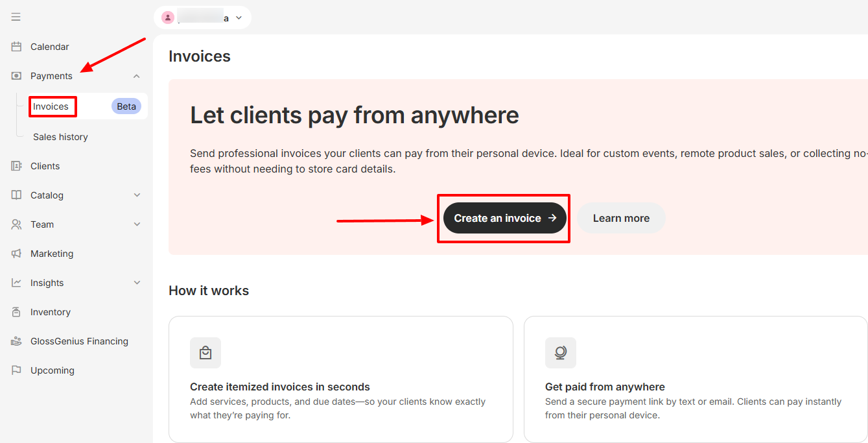Click the Inventory icon in sidebar
This screenshot has width=868, height=443.
coord(16,312)
